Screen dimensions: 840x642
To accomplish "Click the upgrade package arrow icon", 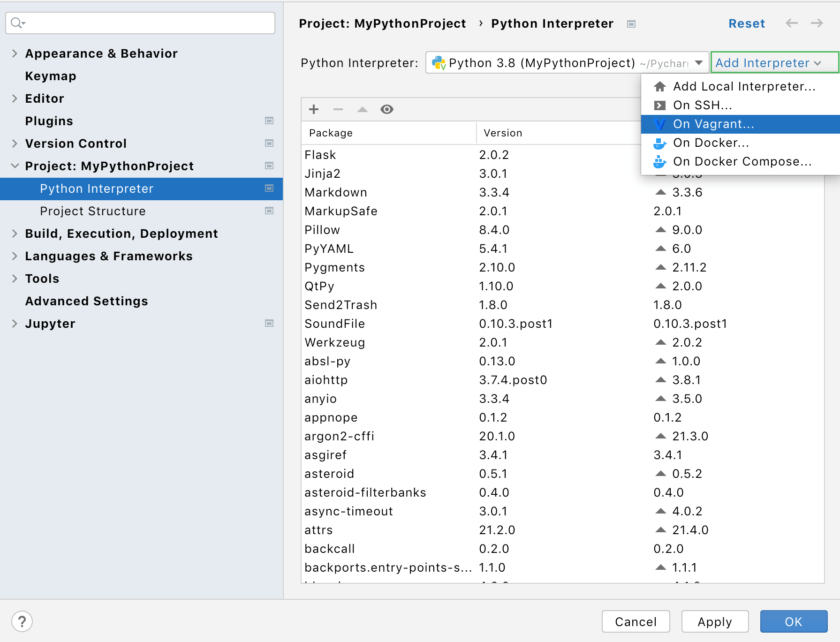I will click(x=363, y=109).
